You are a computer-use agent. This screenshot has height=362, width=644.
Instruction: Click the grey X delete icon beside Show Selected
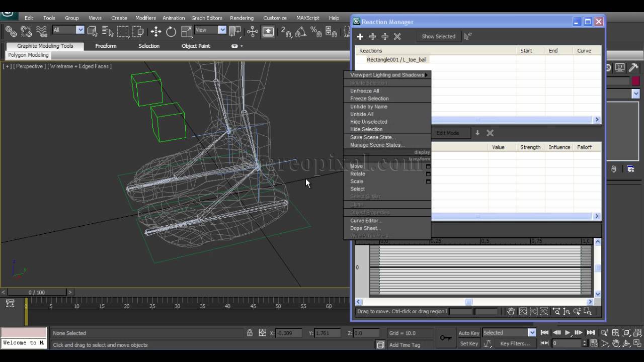point(397,36)
